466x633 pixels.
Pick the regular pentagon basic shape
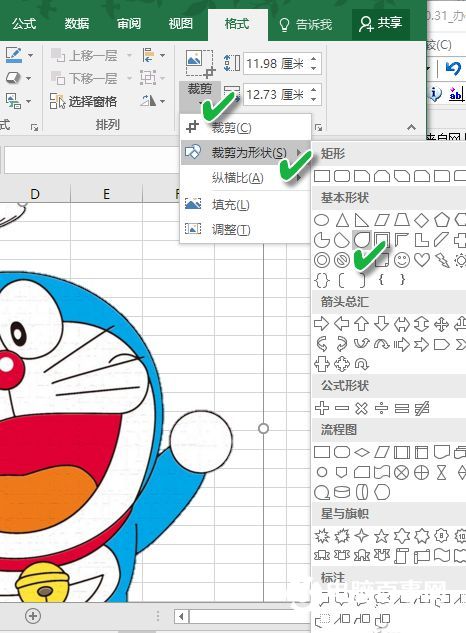point(441,220)
